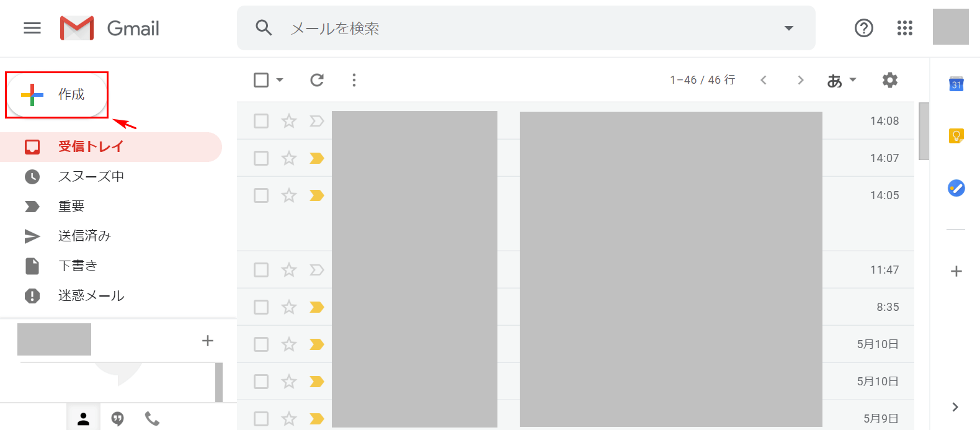Open the select-all checkbox dropdown arrow
The height and width of the screenshot is (430, 980).
280,80
